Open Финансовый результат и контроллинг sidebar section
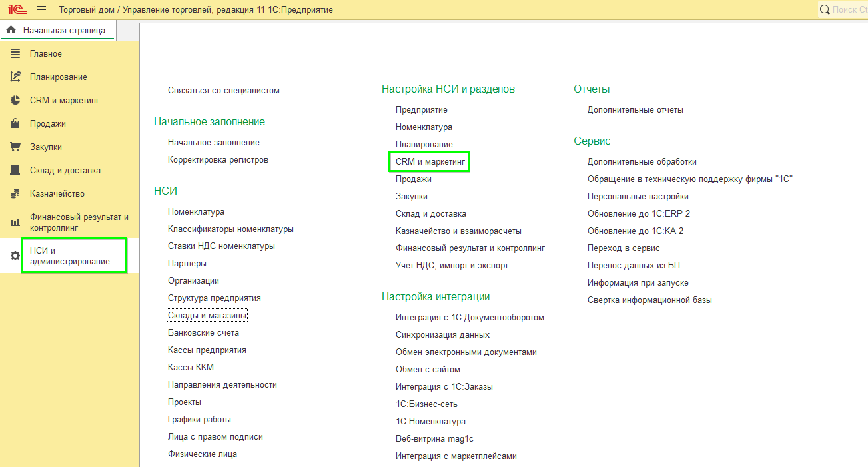 click(x=79, y=222)
